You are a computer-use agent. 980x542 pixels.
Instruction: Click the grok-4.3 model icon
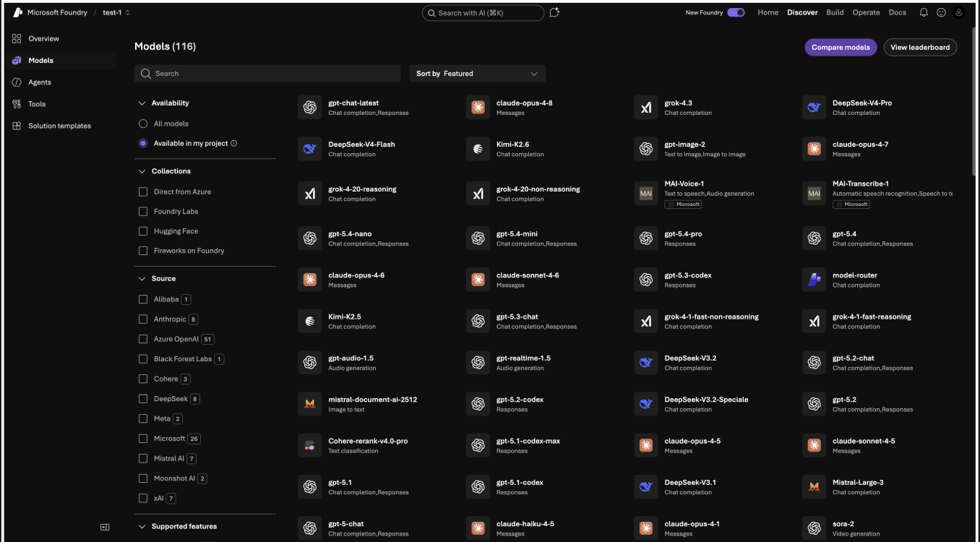coord(646,107)
